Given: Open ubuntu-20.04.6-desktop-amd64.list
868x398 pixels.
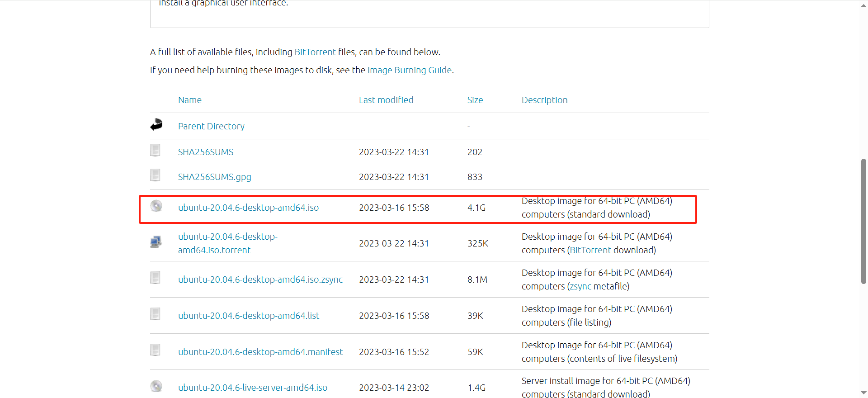Looking at the screenshot, I should click(249, 316).
